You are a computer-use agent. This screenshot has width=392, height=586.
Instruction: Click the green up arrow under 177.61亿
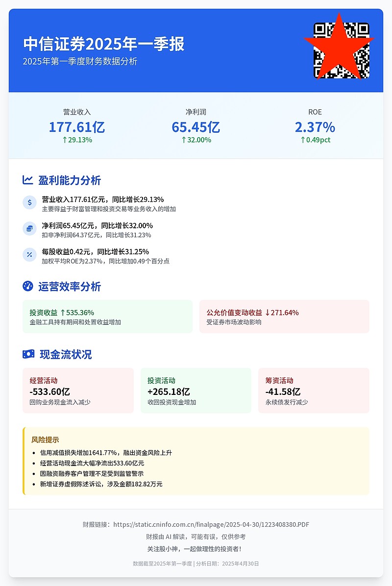click(65, 140)
